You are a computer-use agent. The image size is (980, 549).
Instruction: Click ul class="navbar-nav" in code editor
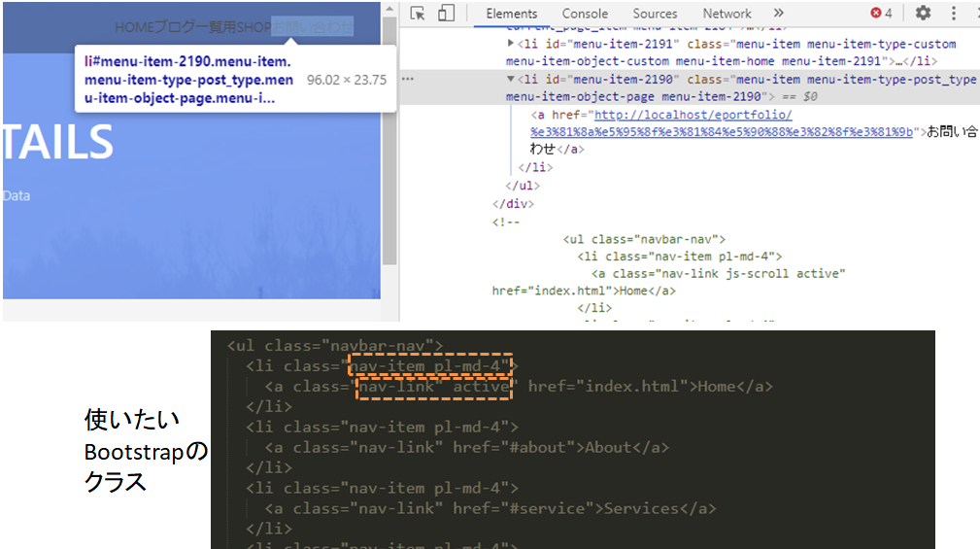tap(335, 346)
